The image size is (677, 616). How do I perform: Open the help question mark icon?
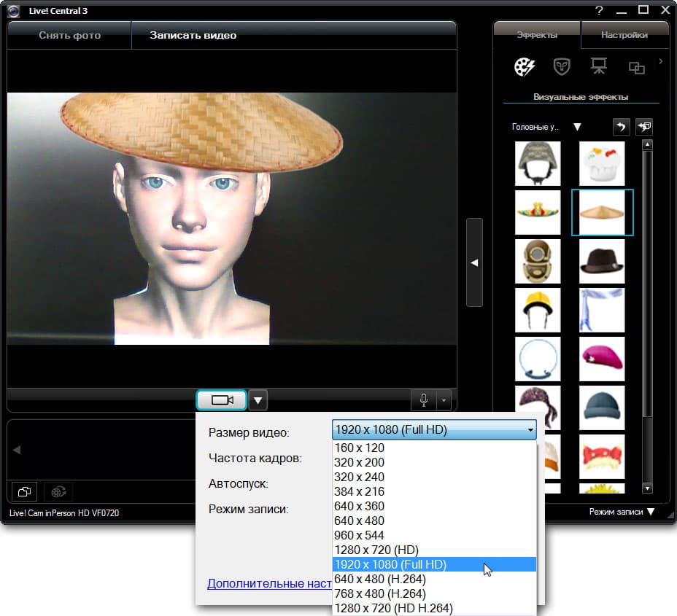599,10
